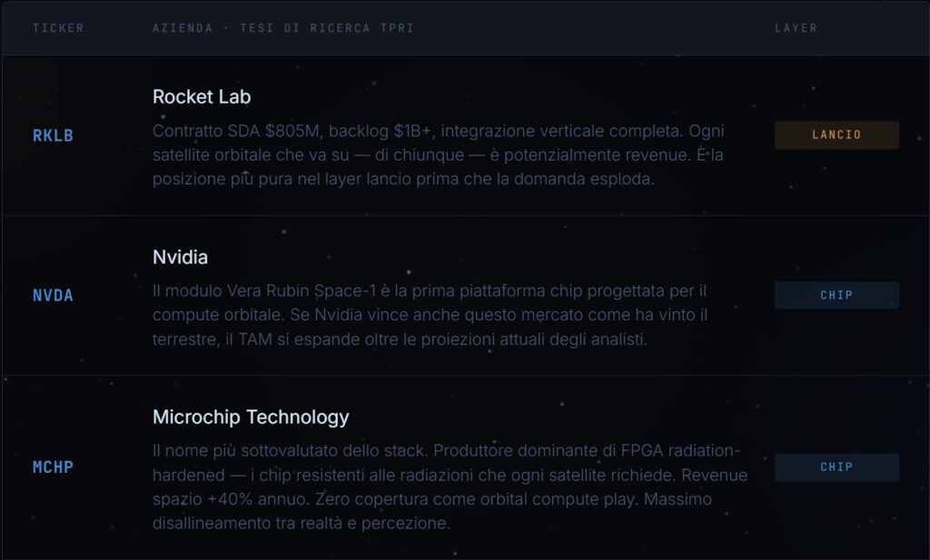The image size is (930, 560).
Task: Click the CHIP badge in the Nvidia row
Action: coord(836,295)
